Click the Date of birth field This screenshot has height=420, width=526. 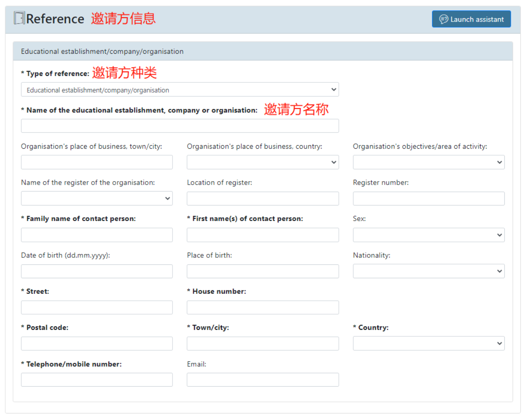pyautogui.click(x=97, y=271)
